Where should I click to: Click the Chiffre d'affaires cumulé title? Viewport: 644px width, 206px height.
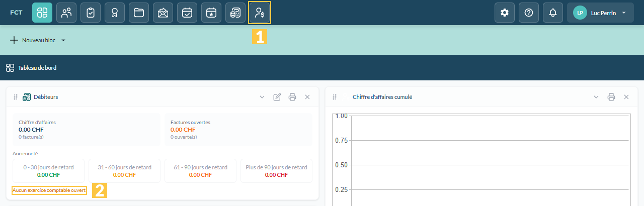click(382, 97)
